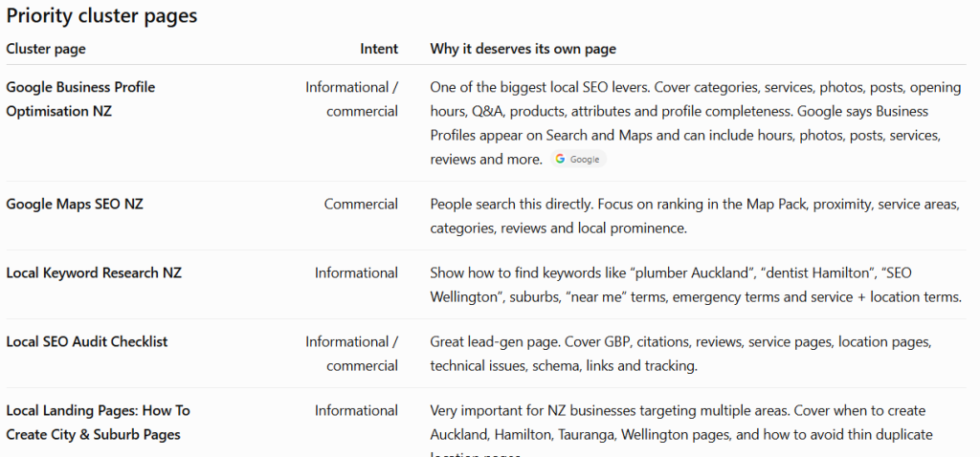Screen dimensions: 980x457
Task: Click 'Local Landing Pages: How To Create' cell
Action: (99, 423)
